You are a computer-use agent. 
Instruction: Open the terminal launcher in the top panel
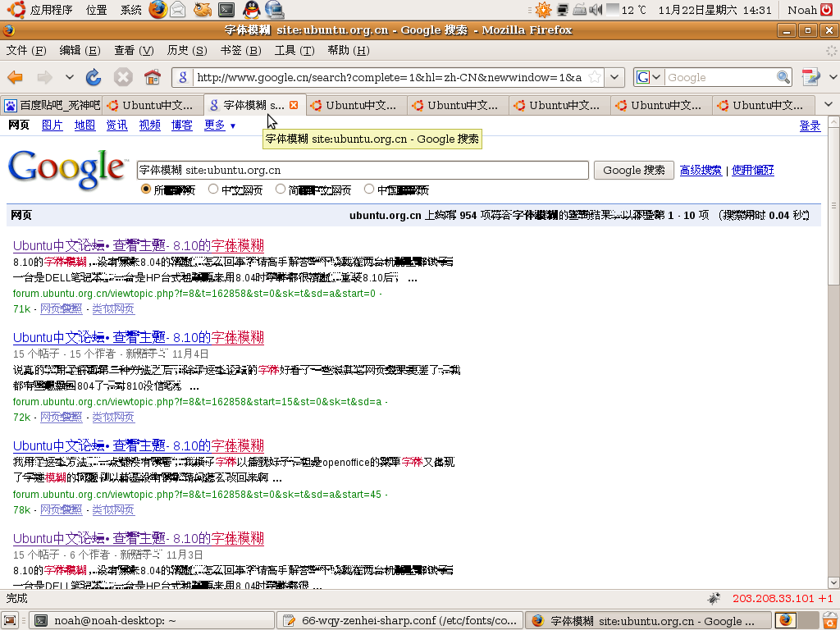pos(226,10)
